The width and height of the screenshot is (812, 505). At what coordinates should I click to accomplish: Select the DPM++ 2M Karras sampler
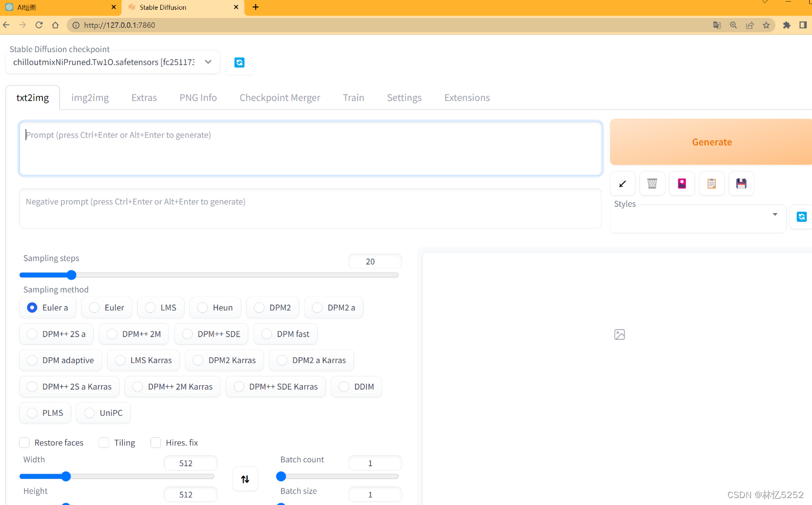[172, 387]
